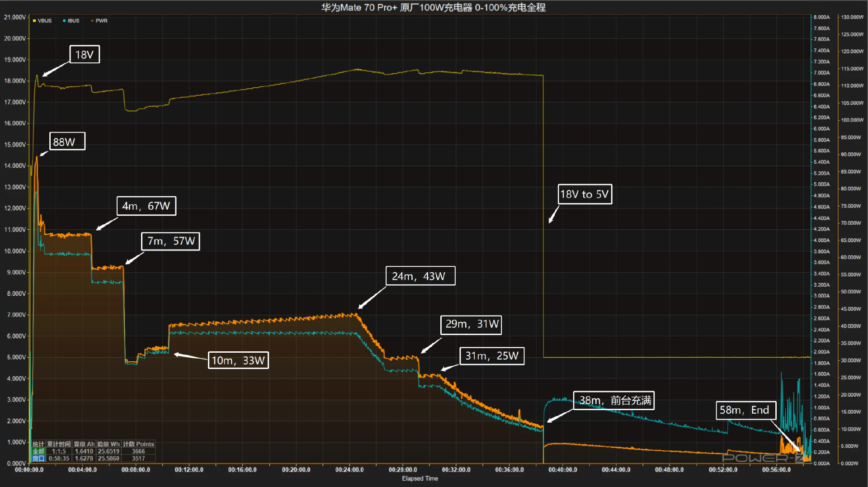Click the 00:12:00.0 time axis tick

189,470
